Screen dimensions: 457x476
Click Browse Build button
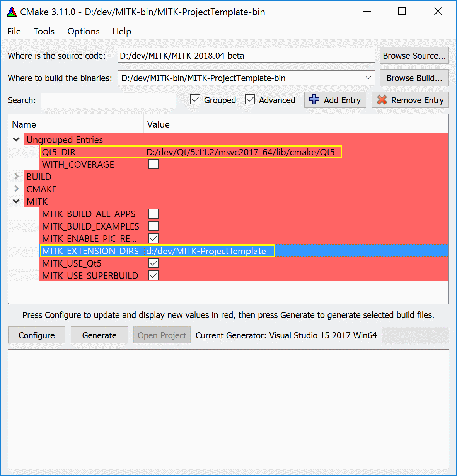coord(414,78)
